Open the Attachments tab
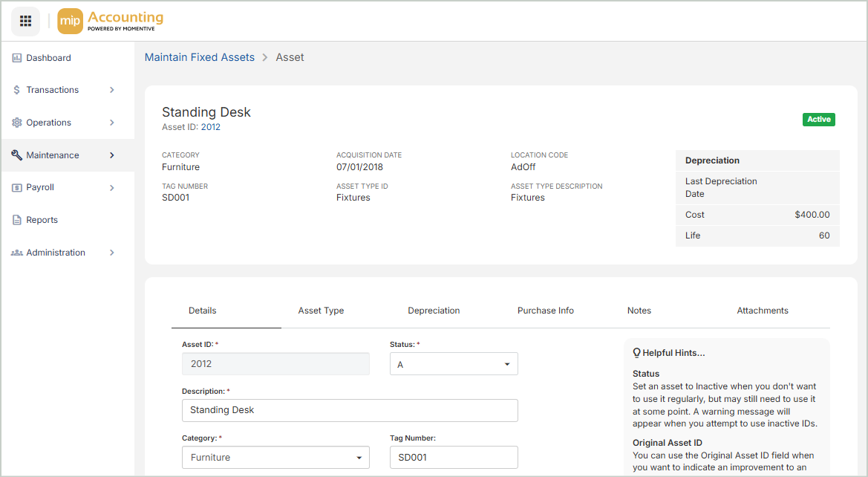The image size is (868, 477). click(763, 311)
